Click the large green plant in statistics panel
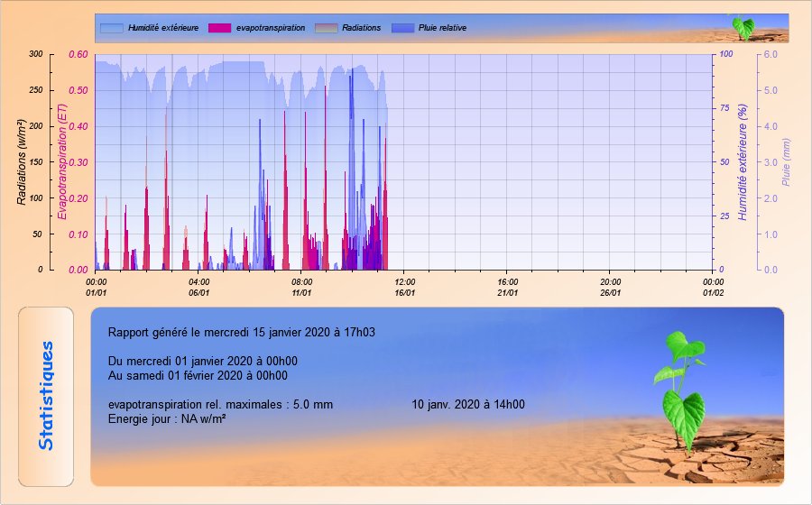Screen dimensions: 812x505 (x=682, y=390)
